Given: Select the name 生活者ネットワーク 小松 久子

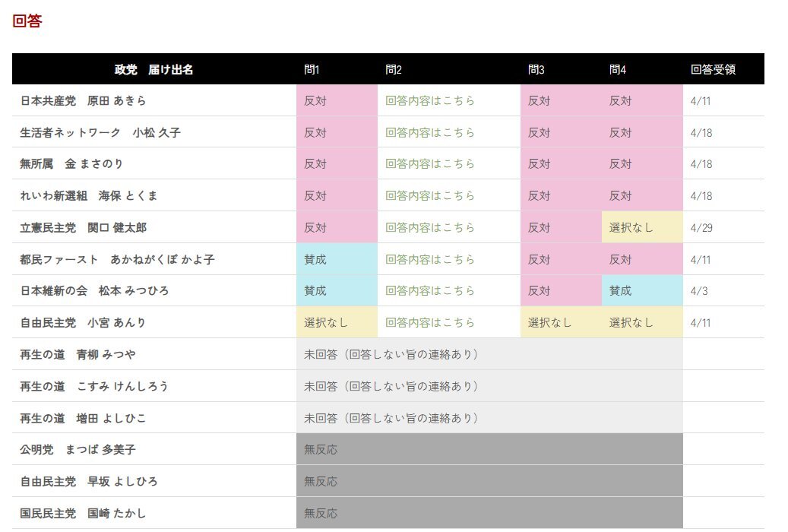Looking at the screenshot, I should click(x=100, y=133).
